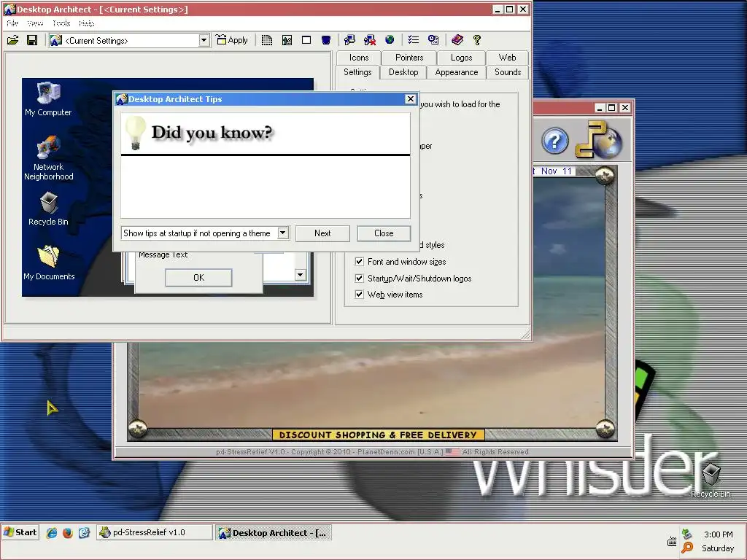Select the blank window toolbar icon
This screenshot has width=747, height=560.
coord(306,40)
